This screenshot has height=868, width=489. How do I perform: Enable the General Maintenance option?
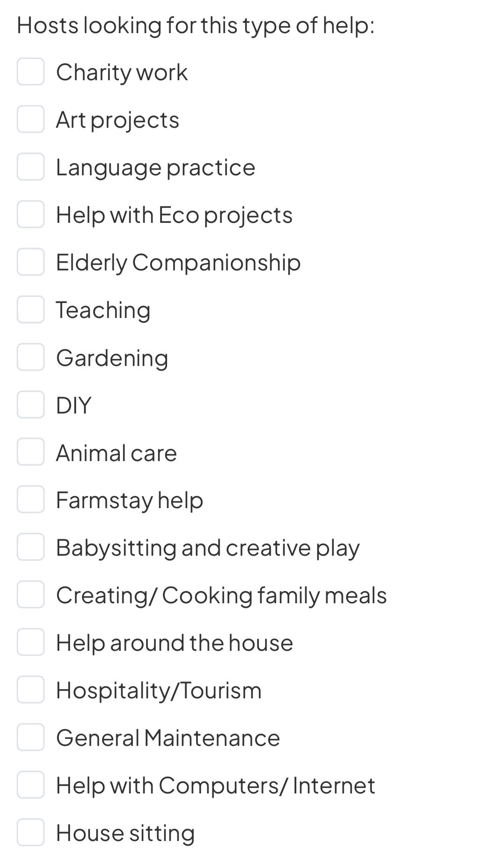31,737
